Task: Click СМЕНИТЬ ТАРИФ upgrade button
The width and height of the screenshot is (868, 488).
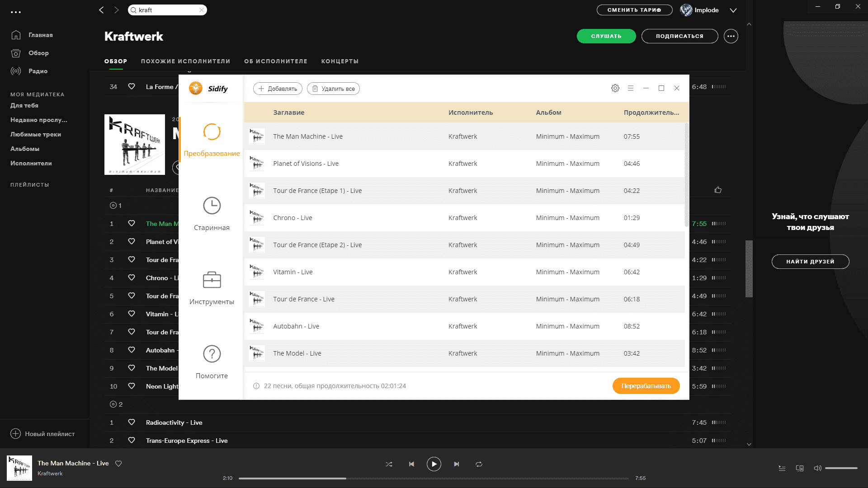Action: tap(634, 10)
